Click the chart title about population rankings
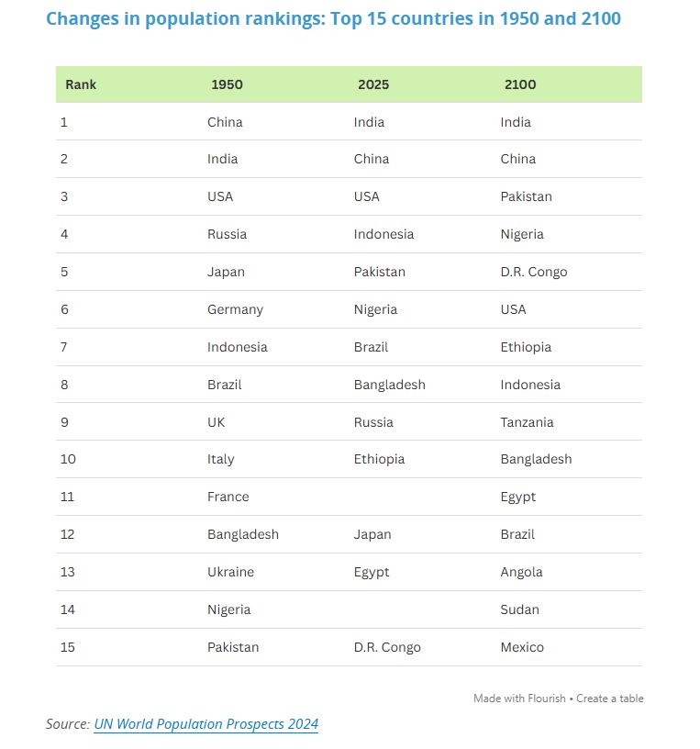 pyautogui.click(x=333, y=18)
